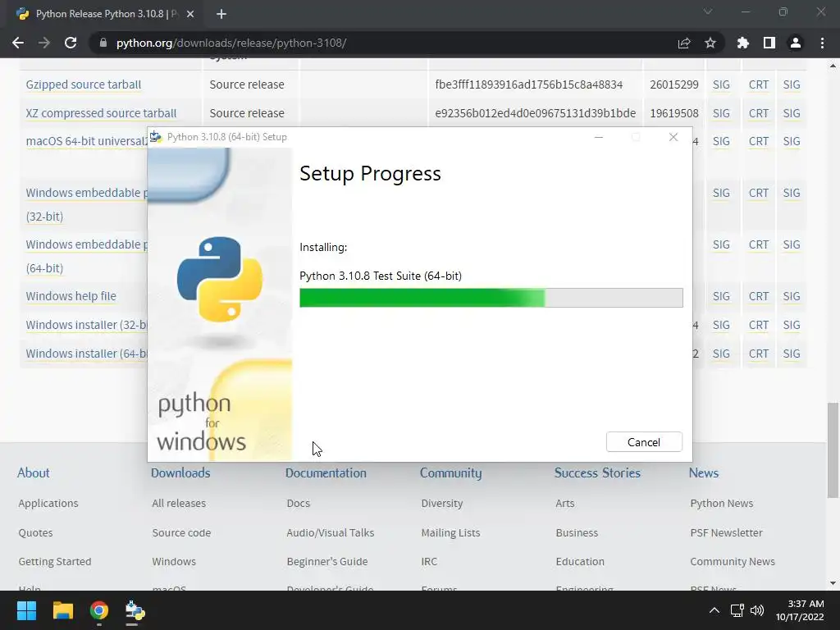Go to Mailing Lists link

point(450,532)
